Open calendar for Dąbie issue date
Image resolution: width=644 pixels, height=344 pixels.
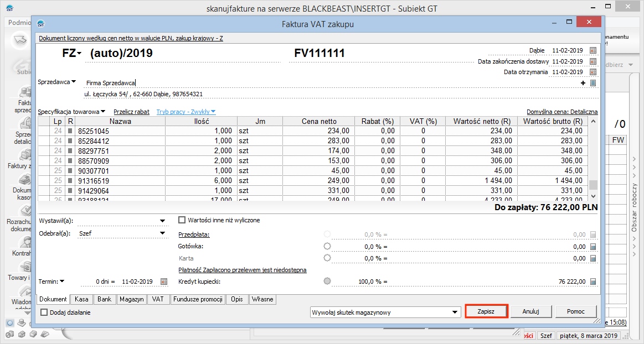[593, 50]
